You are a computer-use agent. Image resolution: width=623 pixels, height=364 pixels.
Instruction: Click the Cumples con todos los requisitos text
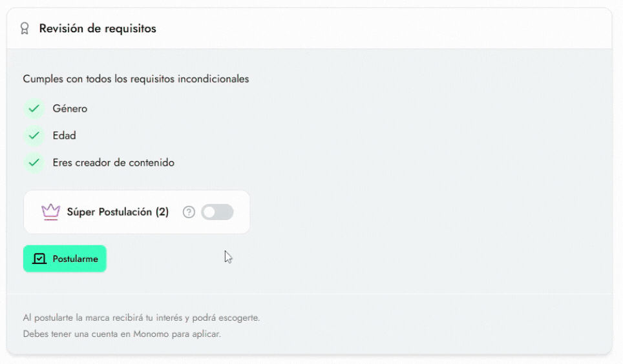pyautogui.click(x=136, y=79)
